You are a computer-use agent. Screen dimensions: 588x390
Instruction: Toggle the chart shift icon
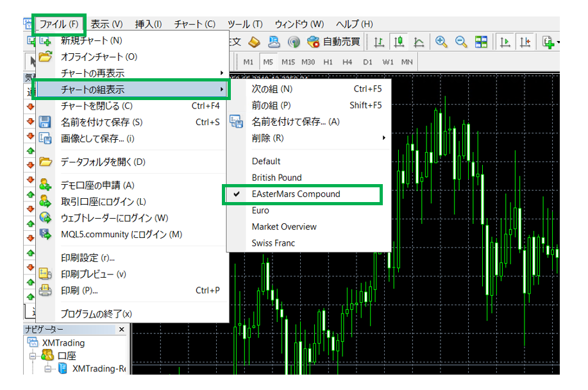(x=526, y=42)
